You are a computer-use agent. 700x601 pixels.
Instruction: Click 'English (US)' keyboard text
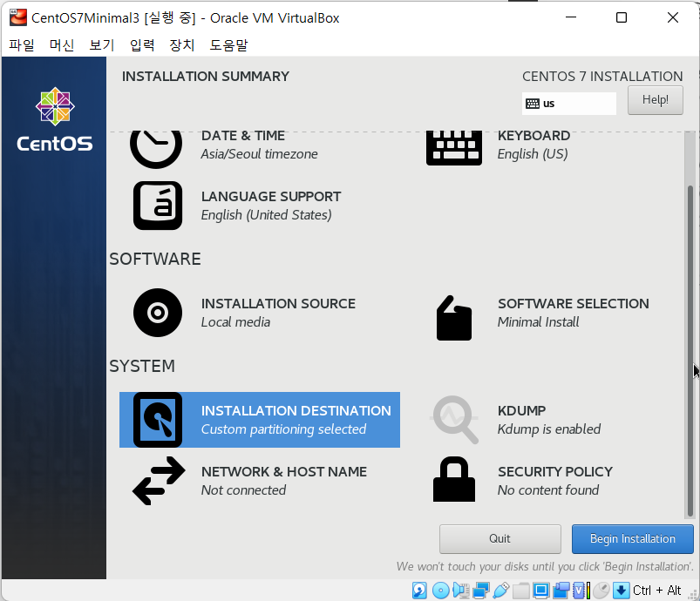(x=533, y=154)
